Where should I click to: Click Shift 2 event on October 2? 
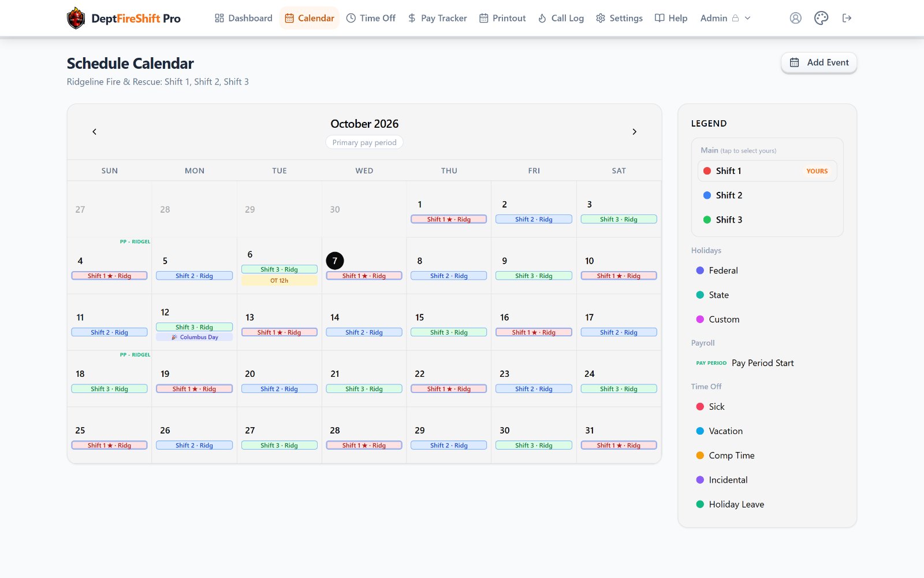click(534, 220)
